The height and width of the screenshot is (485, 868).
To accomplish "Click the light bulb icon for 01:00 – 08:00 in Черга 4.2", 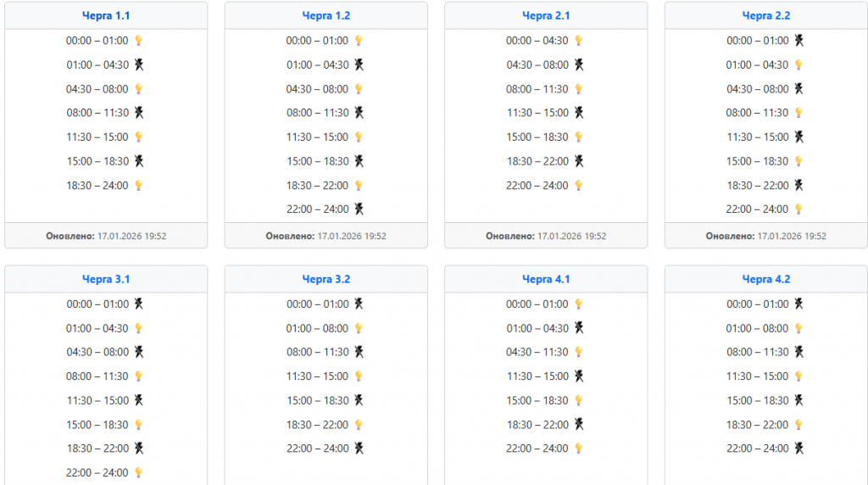I will (798, 328).
